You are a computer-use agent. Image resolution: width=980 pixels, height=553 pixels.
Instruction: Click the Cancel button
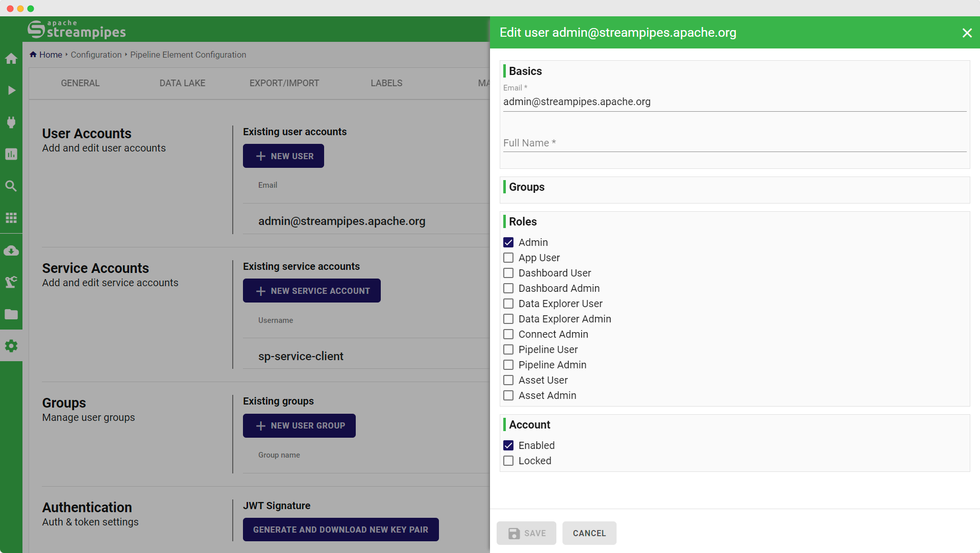(589, 533)
